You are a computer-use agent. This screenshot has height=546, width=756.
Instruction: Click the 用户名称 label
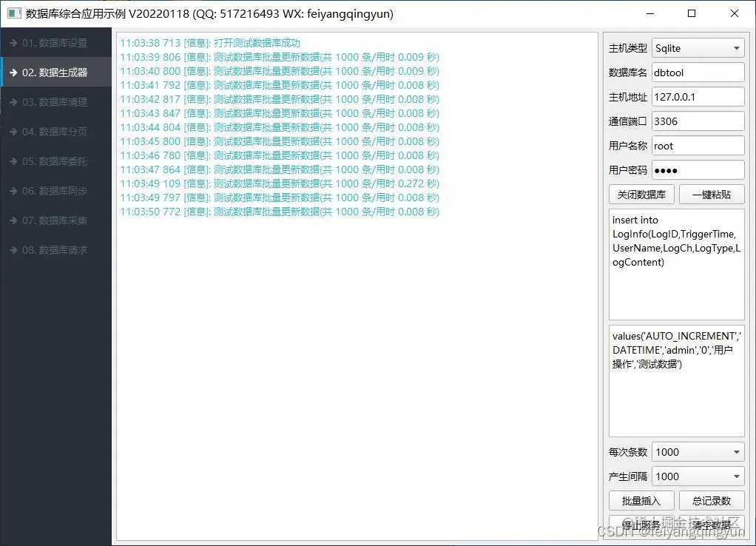628,146
